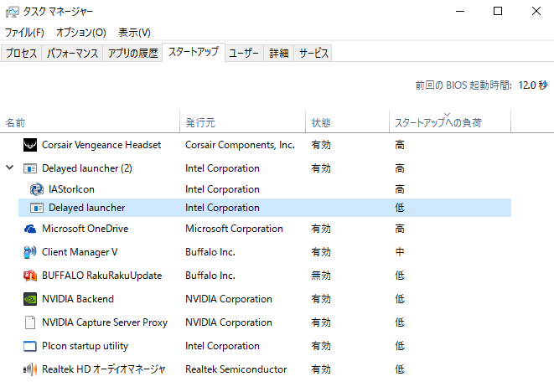Switch to the サービス tab
The height and width of the screenshot is (392, 554).
coord(313,54)
